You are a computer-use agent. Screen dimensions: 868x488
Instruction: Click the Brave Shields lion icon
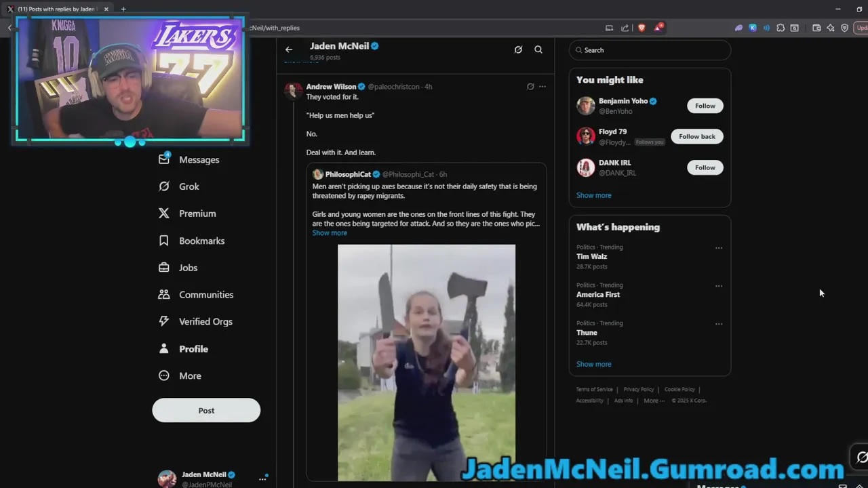pyautogui.click(x=642, y=28)
